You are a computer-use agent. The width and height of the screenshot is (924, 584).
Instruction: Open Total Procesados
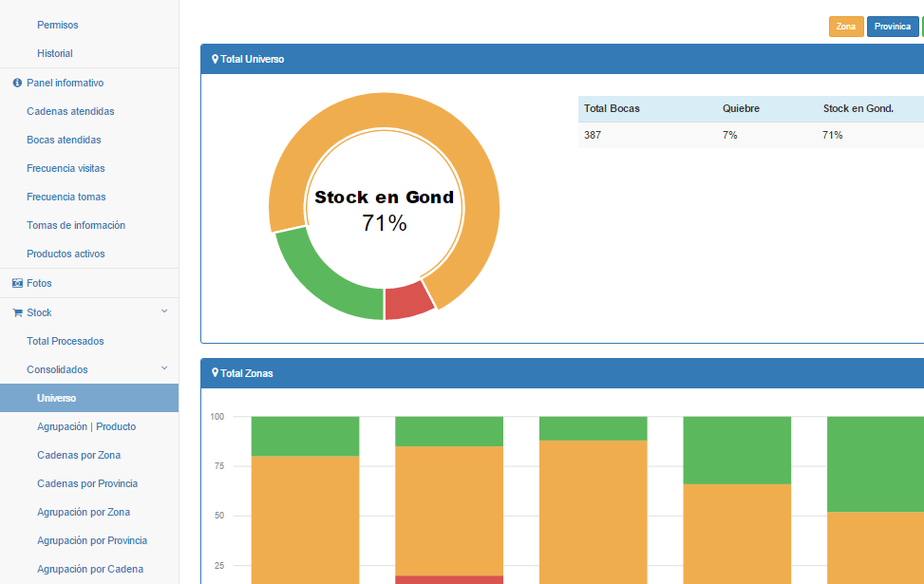(65, 341)
